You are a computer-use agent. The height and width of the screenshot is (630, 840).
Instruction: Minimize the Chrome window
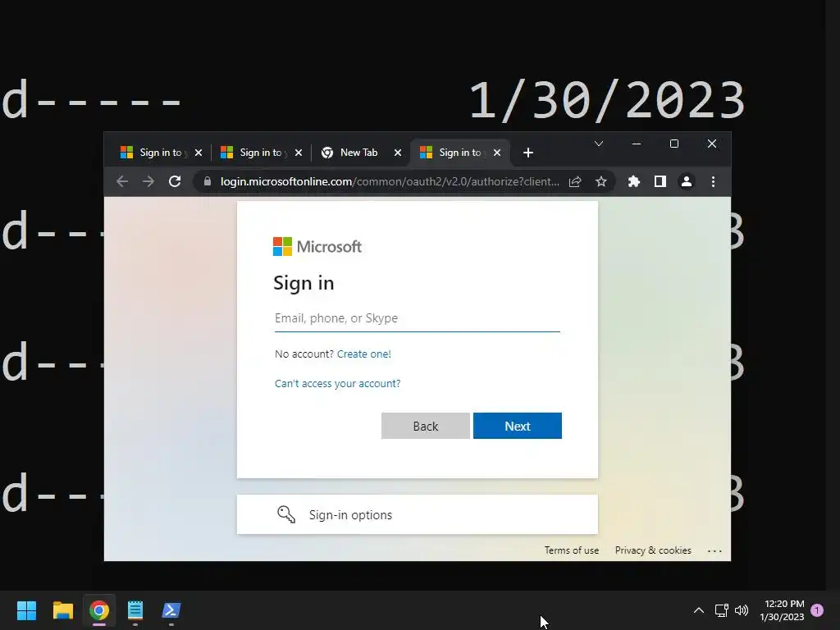637,144
